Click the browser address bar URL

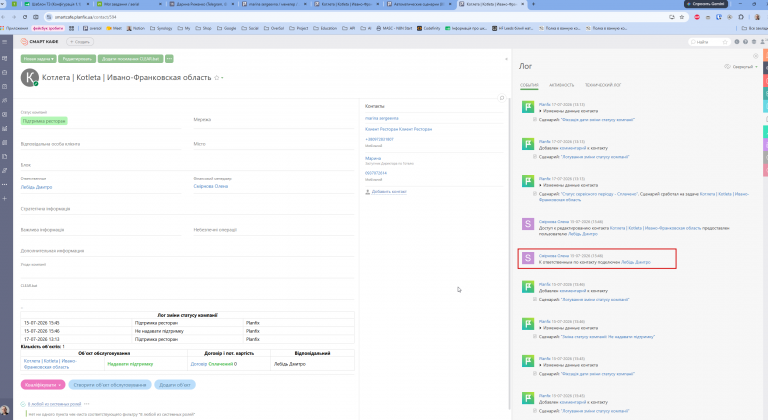(x=86, y=17)
